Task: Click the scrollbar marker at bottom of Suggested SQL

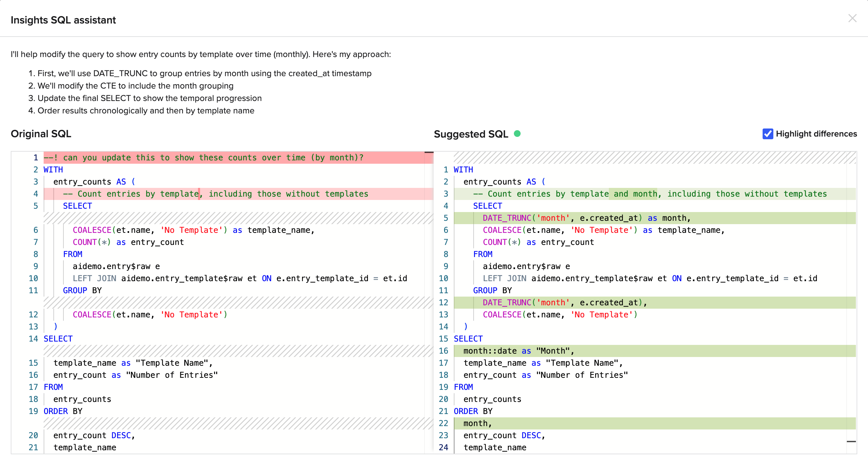Action: (851, 441)
